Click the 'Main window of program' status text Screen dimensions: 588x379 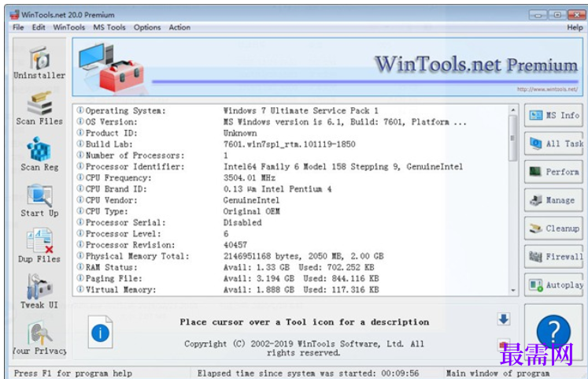(x=497, y=373)
